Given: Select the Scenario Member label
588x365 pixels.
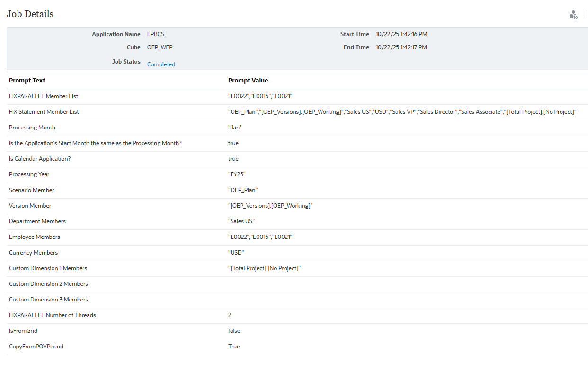Looking at the screenshot, I should (32, 190).
